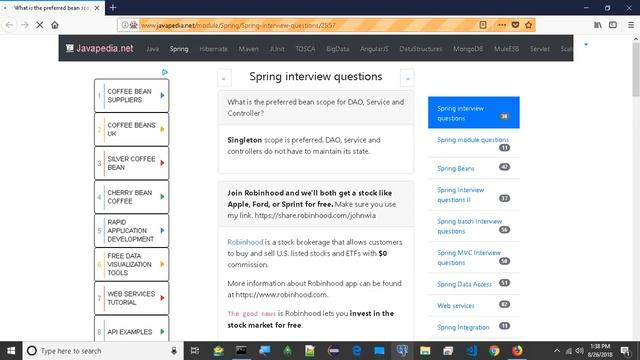This screenshot has height=360, width=640.
Task: Open AdChoices icon above ads
Action: 165,72
